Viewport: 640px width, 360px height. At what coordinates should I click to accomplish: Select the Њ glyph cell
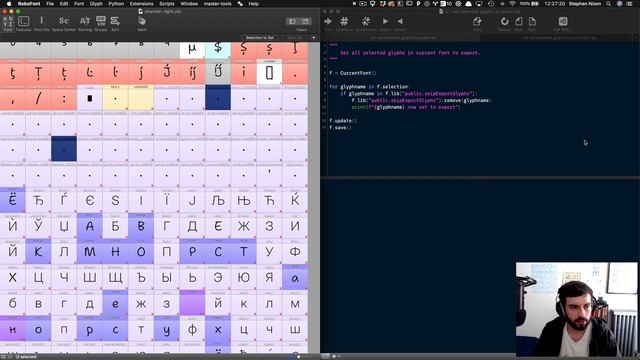tap(243, 200)
